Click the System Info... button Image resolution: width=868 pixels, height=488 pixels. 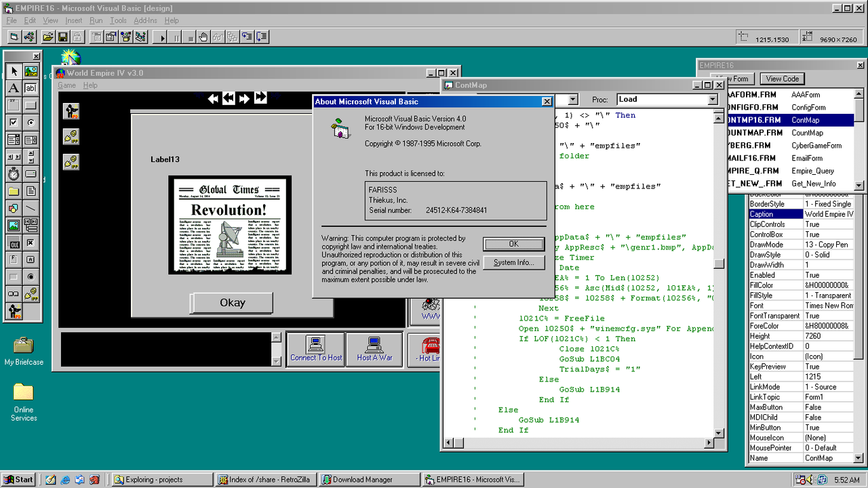[513, 262]
